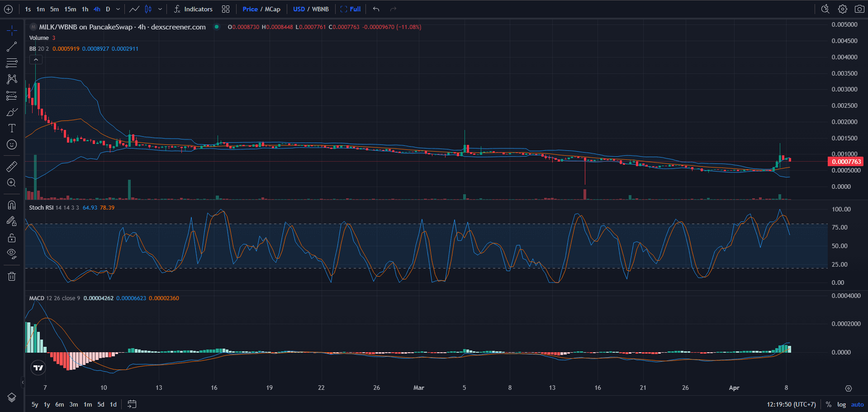Toggle lock all drawing tools
This screenshot has height=412, width=868.
click(12, 238)
